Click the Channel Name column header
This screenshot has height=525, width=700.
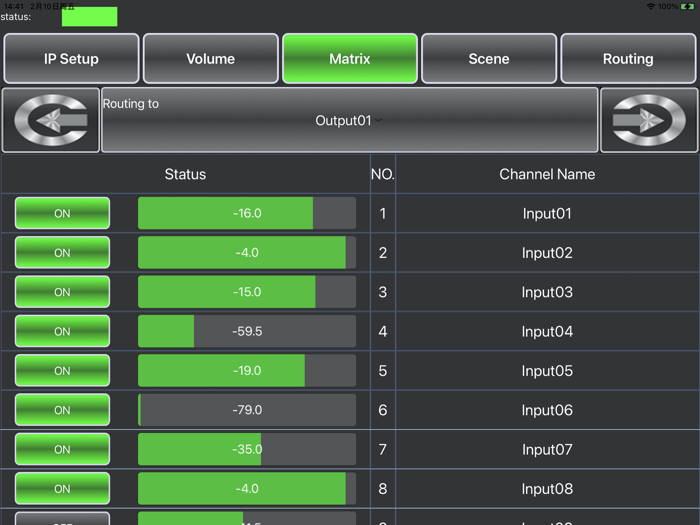(x=547, y=174)
